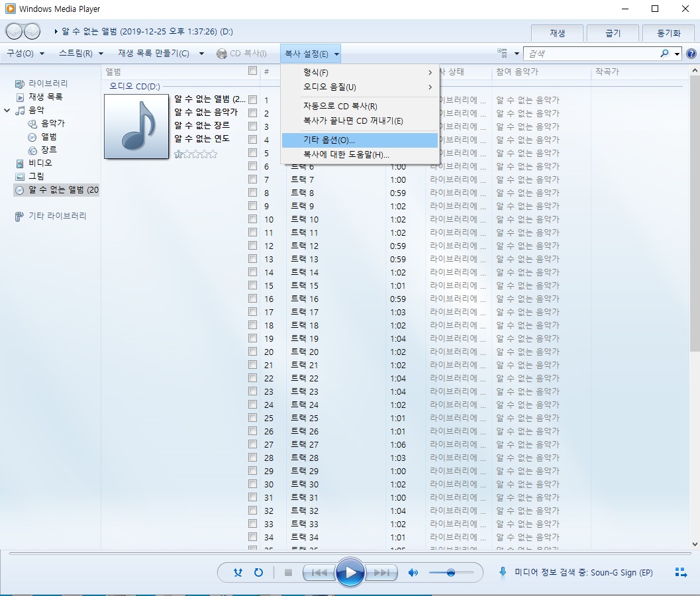This screenshot has height=596, width=700.
Task: Adjust the volume slider
Action: point(451,572)
